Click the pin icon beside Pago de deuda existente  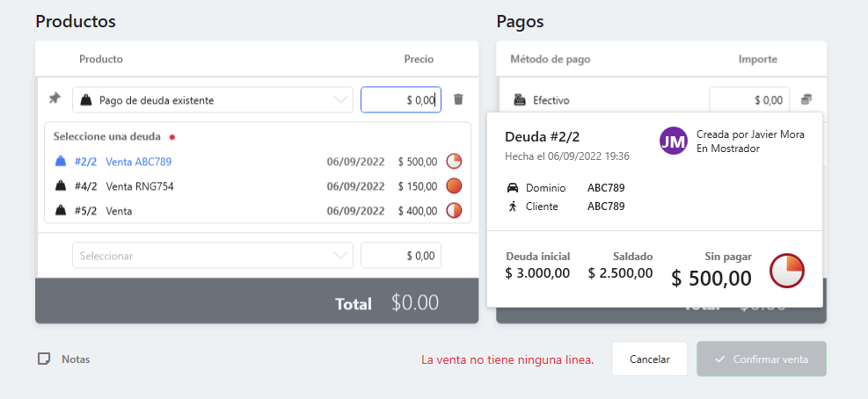55,98
